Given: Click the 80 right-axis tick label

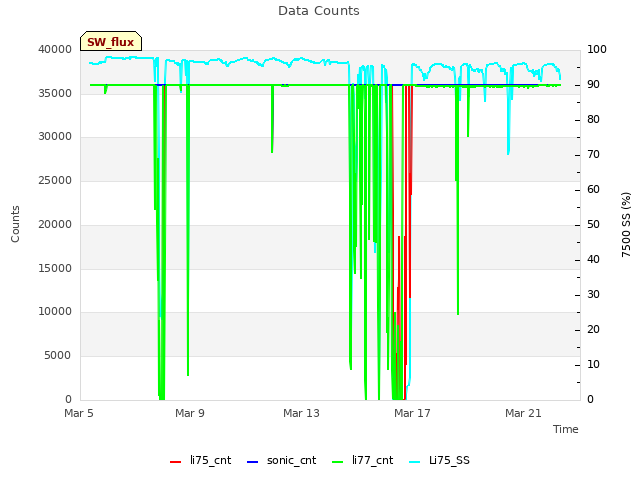Looking at the screenshot, I should tap(593, 120).
